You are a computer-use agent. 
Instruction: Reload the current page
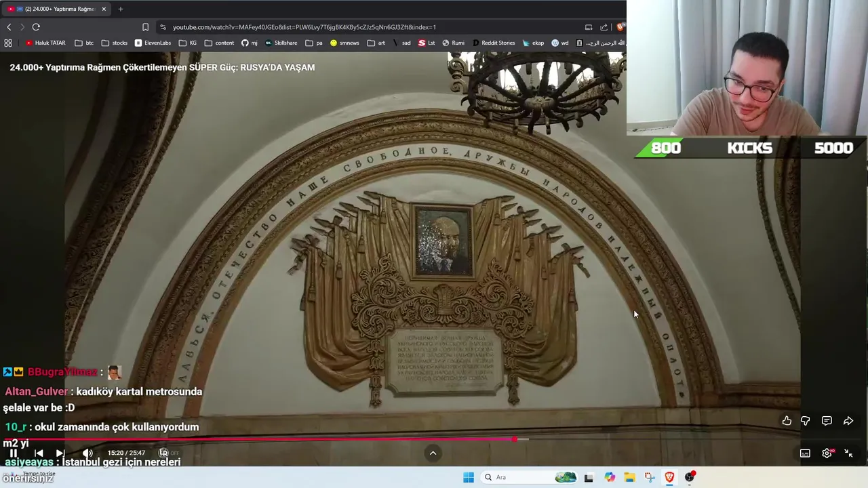[x=36, y=27]
